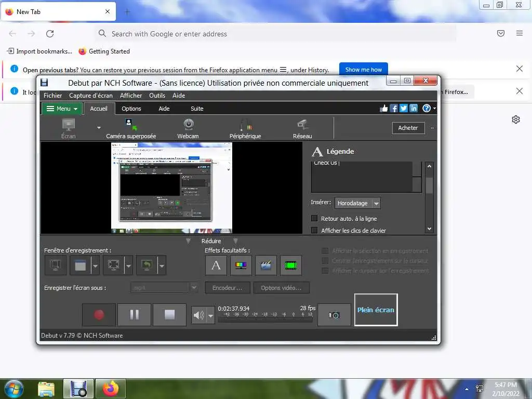Open the Encodeur… settings

pos(228,288)
